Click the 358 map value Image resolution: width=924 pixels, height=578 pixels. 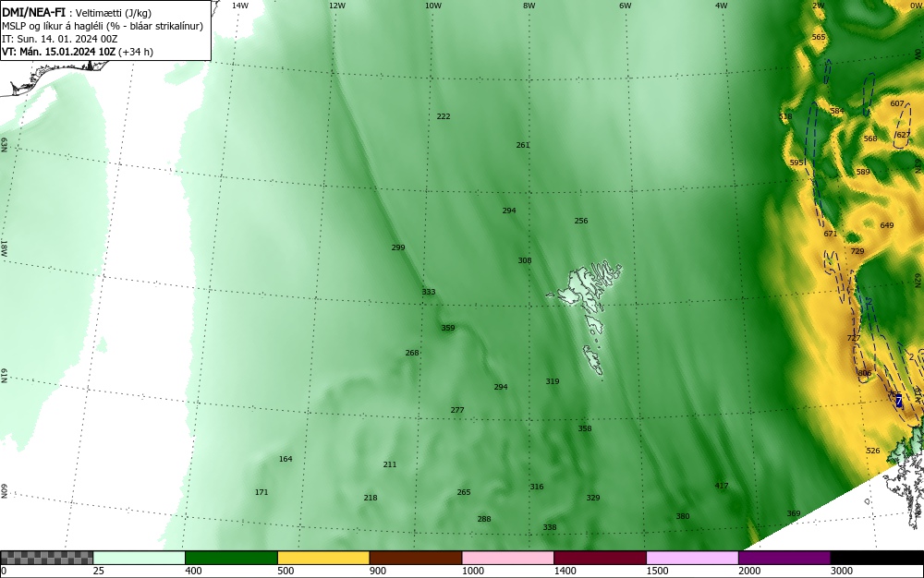[585, 428]
